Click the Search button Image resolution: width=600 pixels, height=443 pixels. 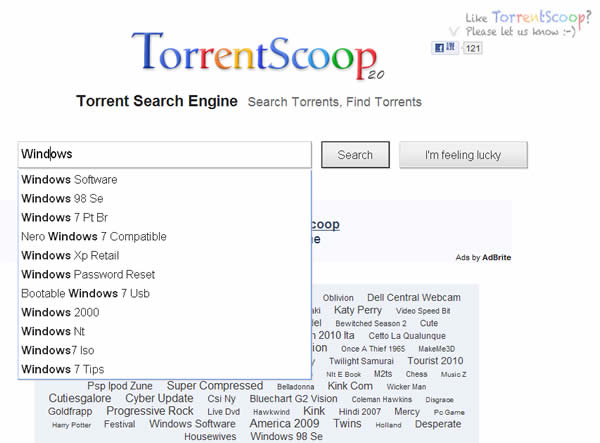355,155
